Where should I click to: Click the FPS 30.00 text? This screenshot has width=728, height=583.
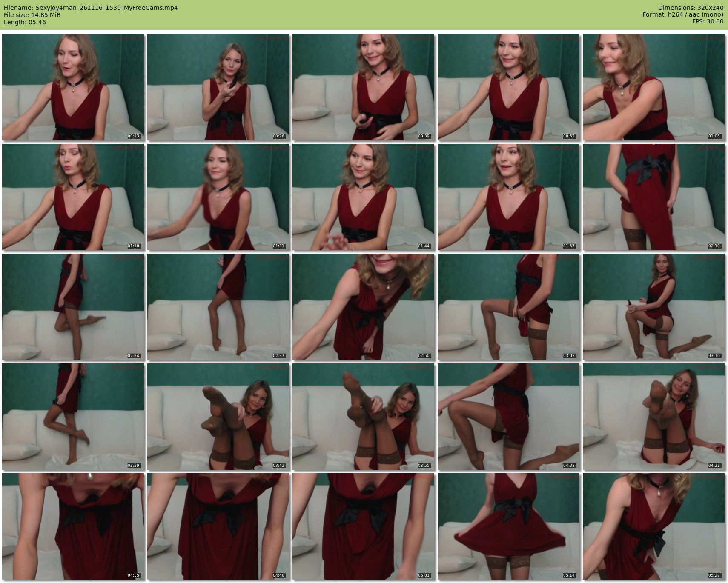[x=708, y=22]
